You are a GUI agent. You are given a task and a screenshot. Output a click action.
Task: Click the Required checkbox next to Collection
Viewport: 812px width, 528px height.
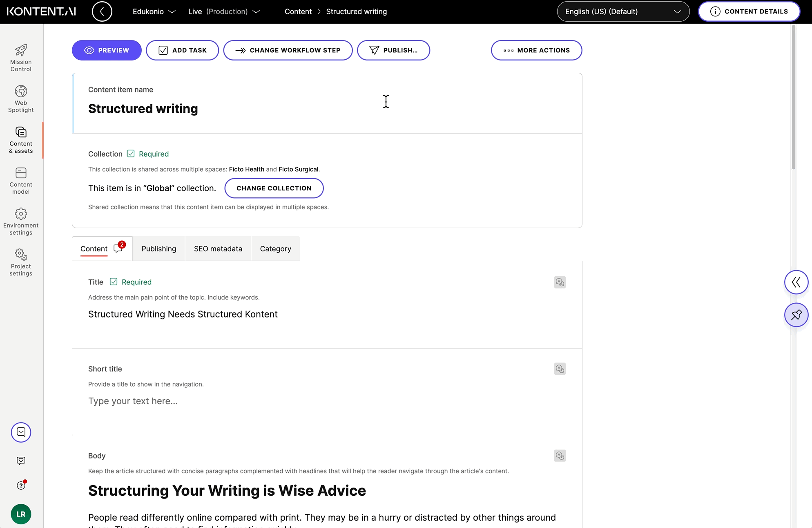[130, 153]
